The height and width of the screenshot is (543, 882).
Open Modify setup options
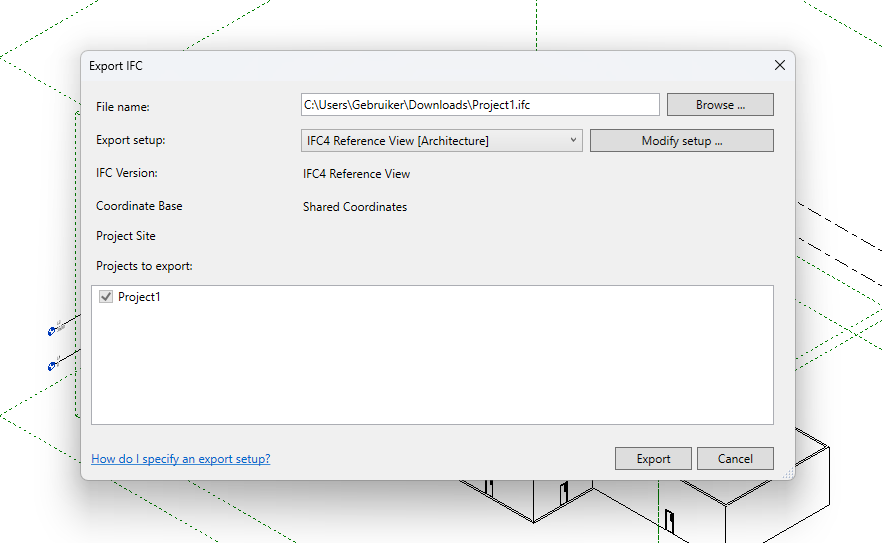click(x=681, y=141)
